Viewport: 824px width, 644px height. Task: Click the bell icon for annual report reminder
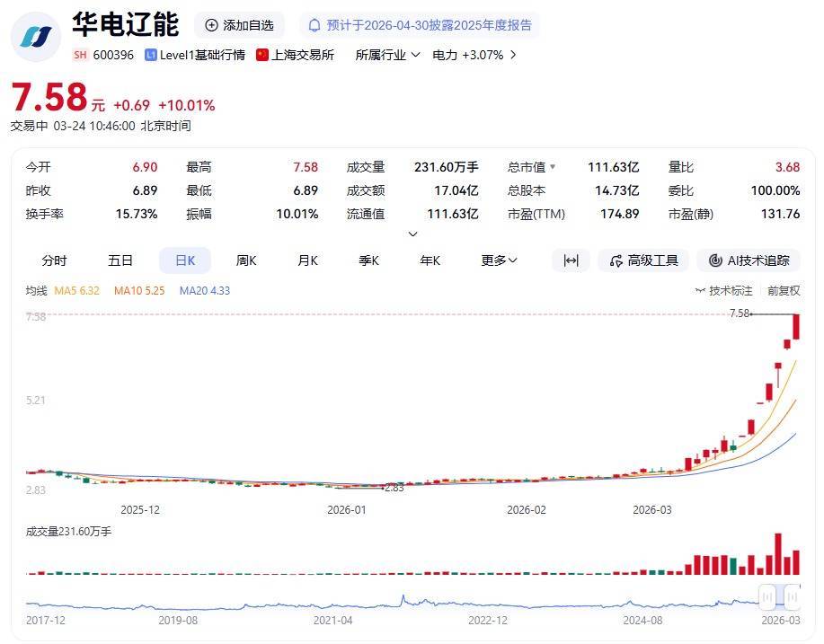(315, 25)
